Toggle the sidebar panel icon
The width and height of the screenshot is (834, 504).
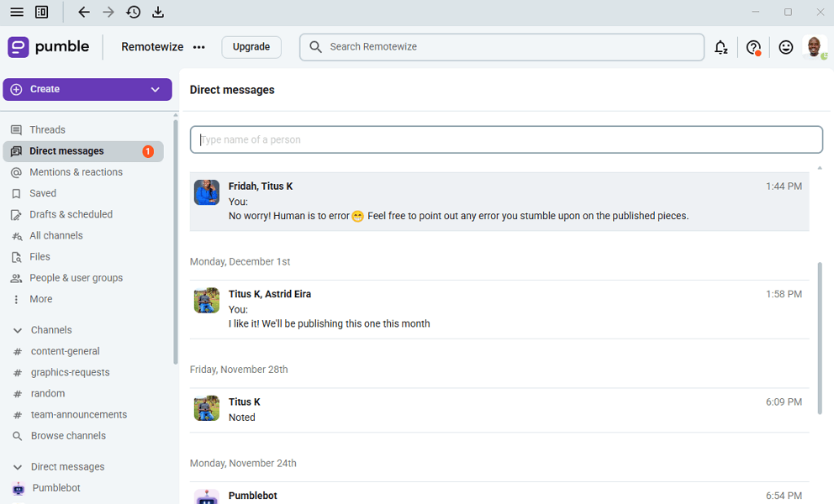click(x=42, y=13)
